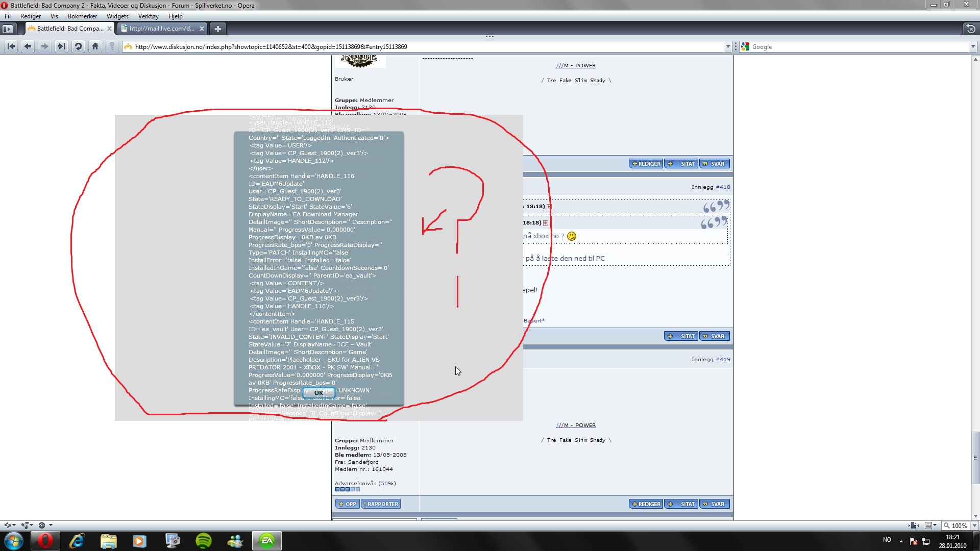The width and height of the screenshot is (980, 551).
Task: Click REDIGER button on bottom post
Action: coord(646,504)
